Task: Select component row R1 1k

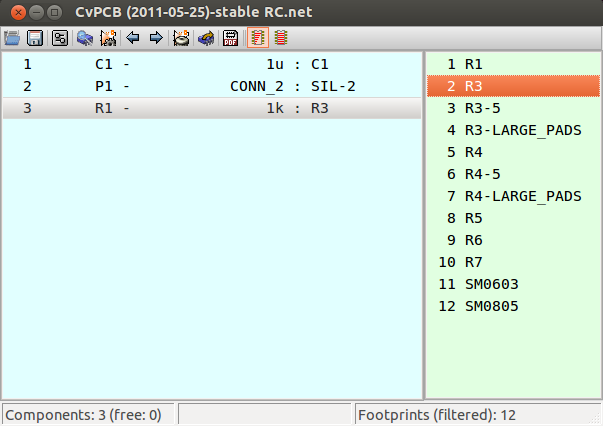Action: [x=212, y=108]
